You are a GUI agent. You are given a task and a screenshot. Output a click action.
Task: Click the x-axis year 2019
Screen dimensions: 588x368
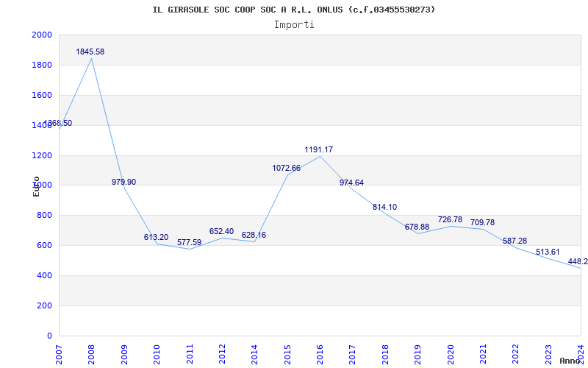click(417, 355)
